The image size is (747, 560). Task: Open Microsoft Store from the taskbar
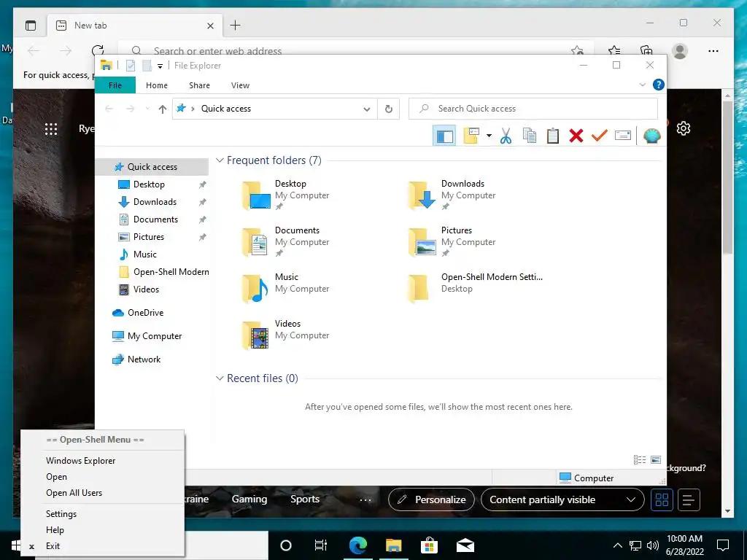[x=429, y=545]
